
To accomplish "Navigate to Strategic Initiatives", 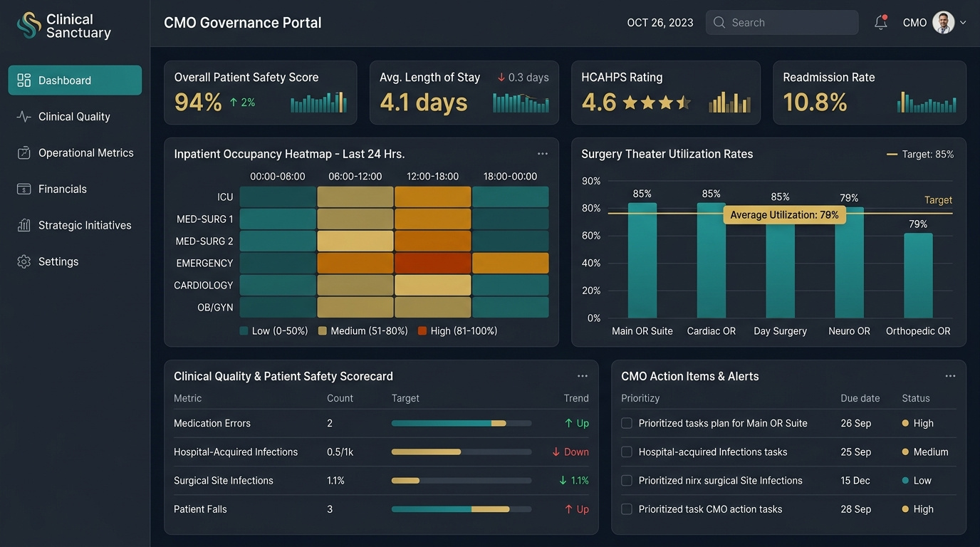I will pos(75,225).
